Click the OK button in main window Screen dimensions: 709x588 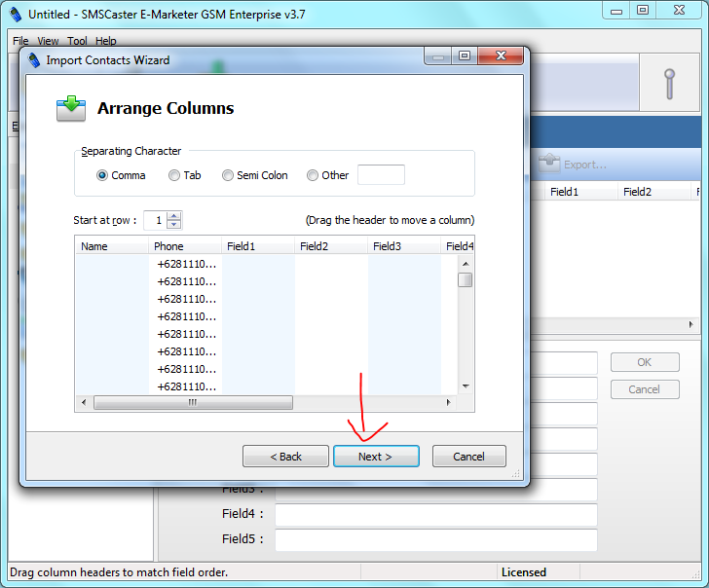[645, 362]
